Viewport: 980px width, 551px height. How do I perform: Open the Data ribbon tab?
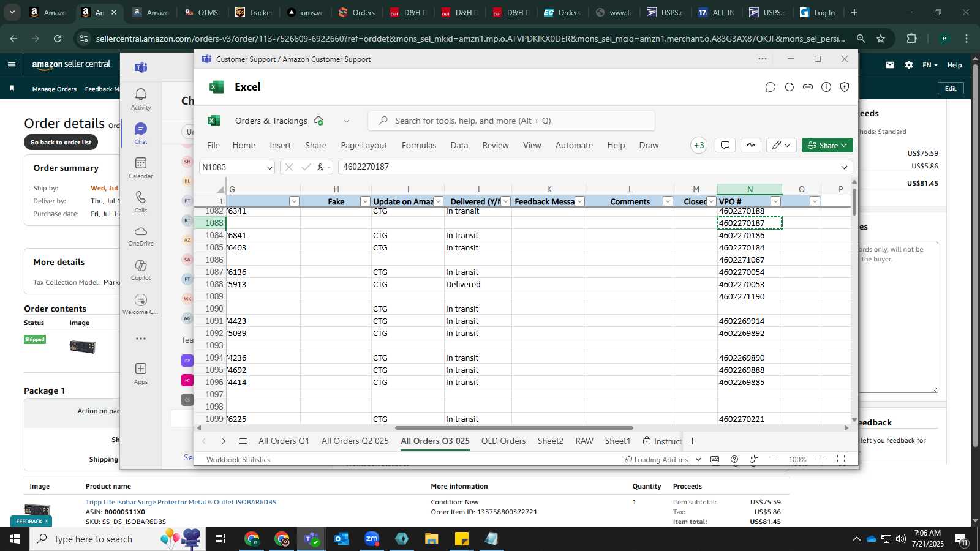(x=459, y=145)
